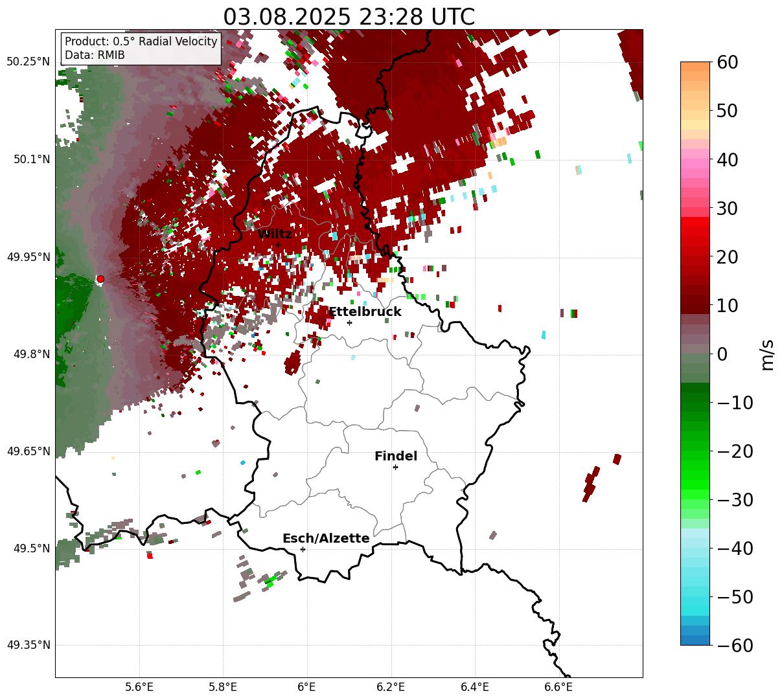
Task: Click the colorbar −10 tick label
Action: (x=734, y=402)
